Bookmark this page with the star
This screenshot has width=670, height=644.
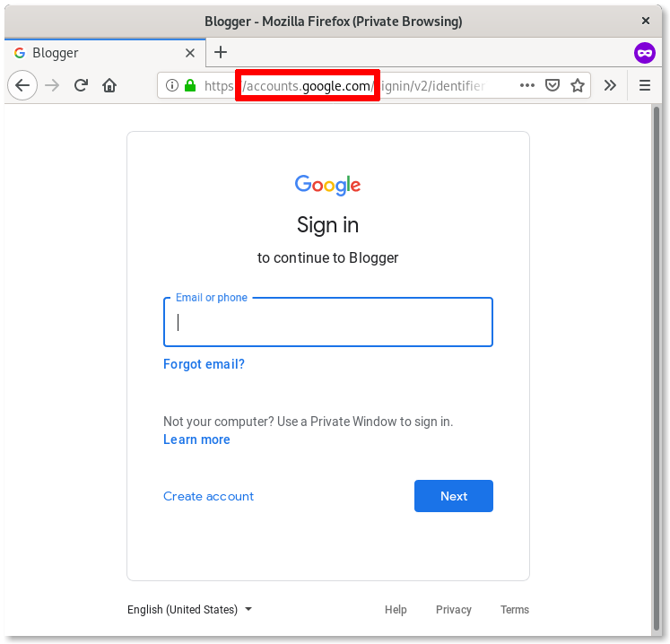pos(578,85)
